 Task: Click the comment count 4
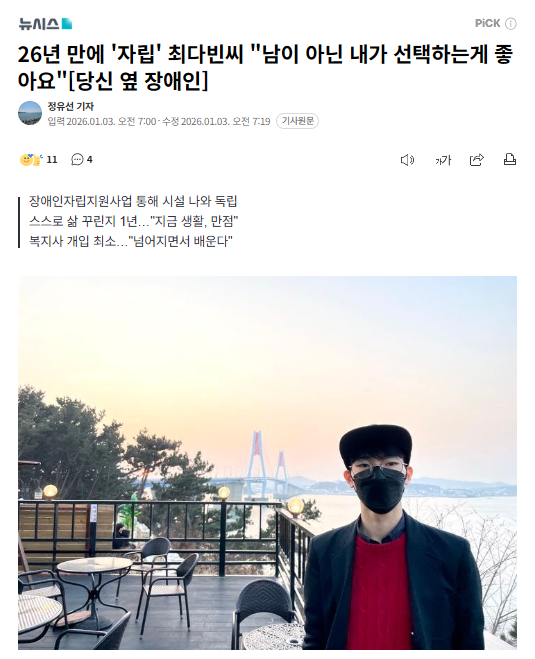(x=90, y=160)
